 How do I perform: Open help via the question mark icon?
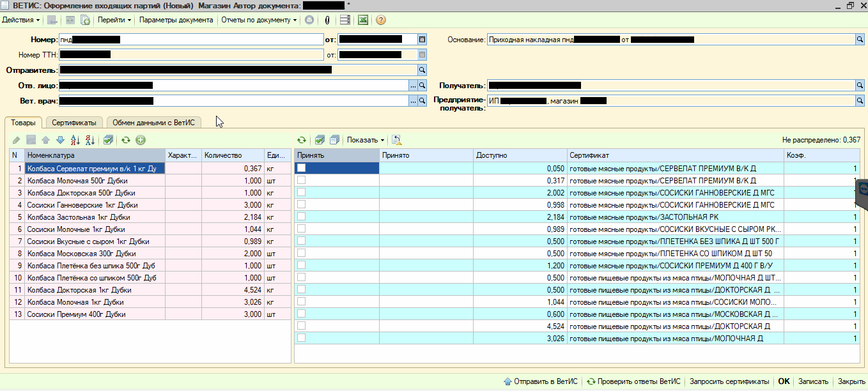click(381, 20)
